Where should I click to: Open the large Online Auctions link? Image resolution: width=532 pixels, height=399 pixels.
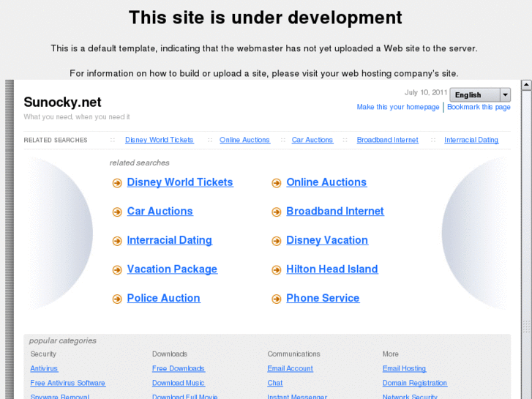tap(326, 182)
